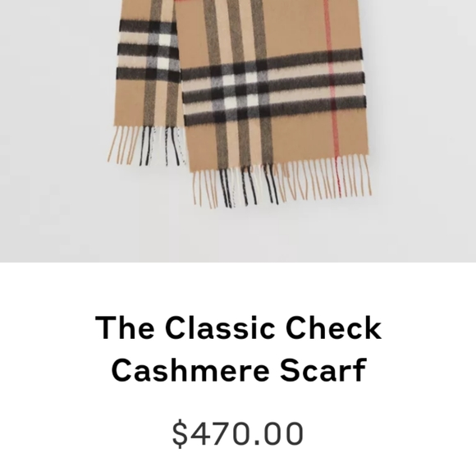Click the word "Check" in product name
This screenshot has width=476, height=476.
[x=334, y=327]
